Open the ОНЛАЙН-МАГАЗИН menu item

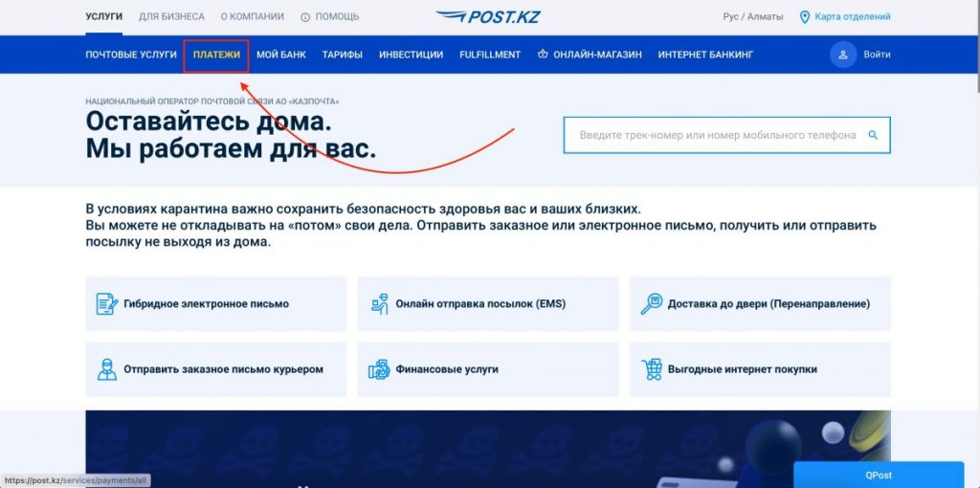click(597, 55)
